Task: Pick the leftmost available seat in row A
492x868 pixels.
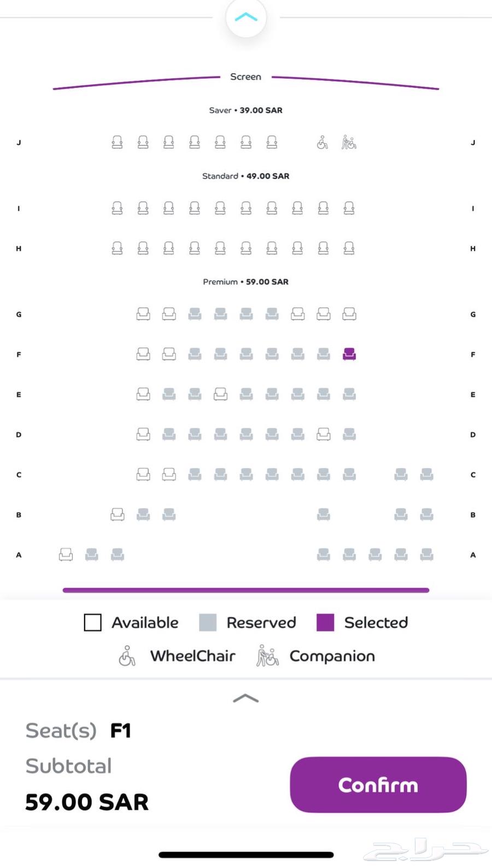Action: [x=66, y=554]
